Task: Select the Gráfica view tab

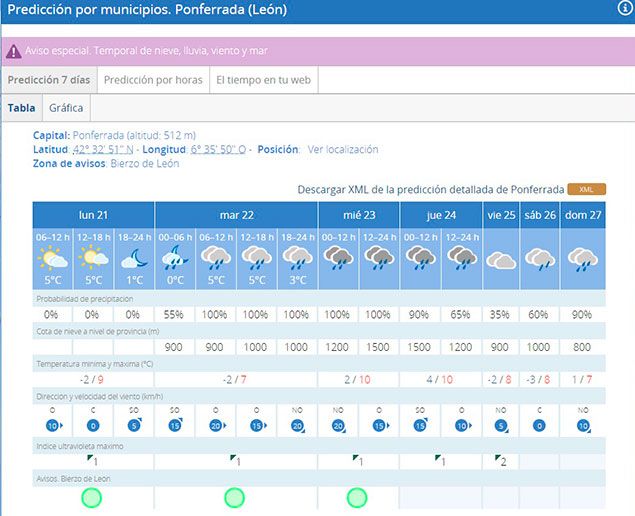Action: point(66,108)
